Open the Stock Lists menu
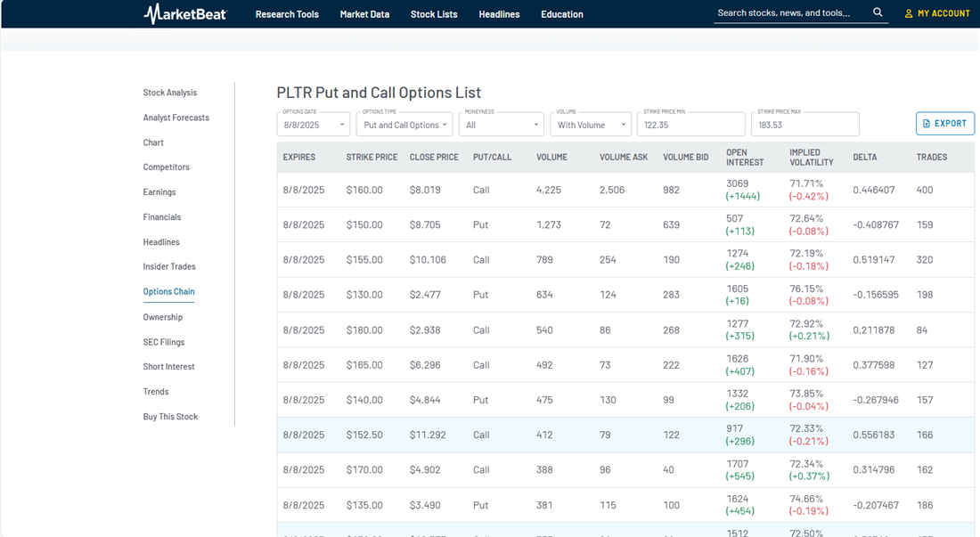This screenshot has height=537, width=980. click(x=434, y=14)
